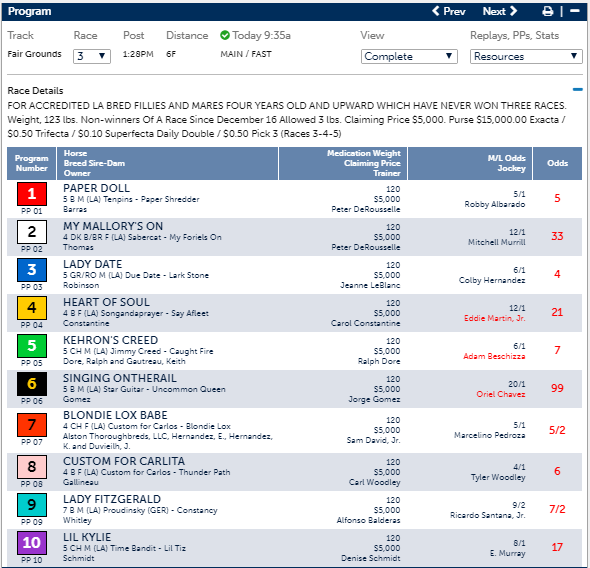590x568 pixels.
Task: Go to the Next race
Action: coord(500,11)
